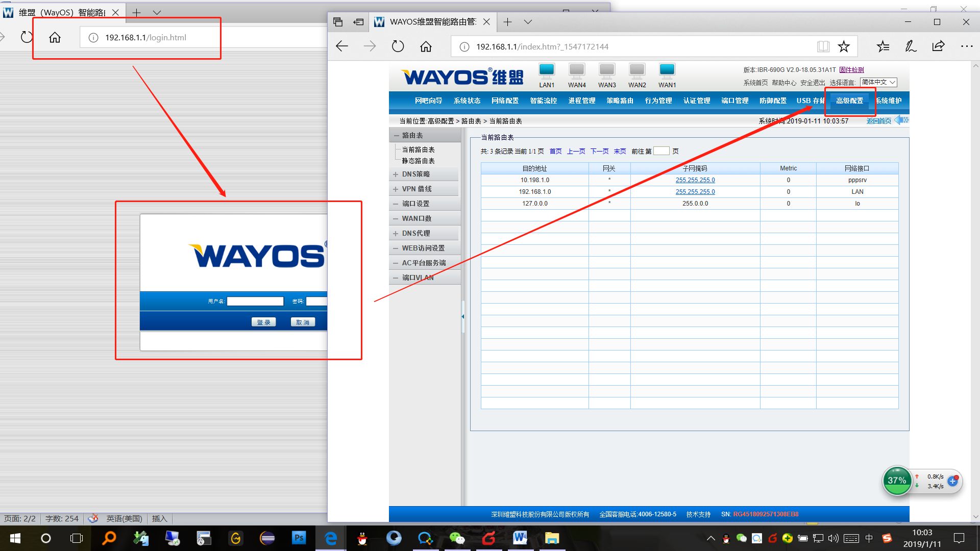Open the 系统状态 menu
The width and height of the screenshot is (980, 551).
[x=467, y=101]
